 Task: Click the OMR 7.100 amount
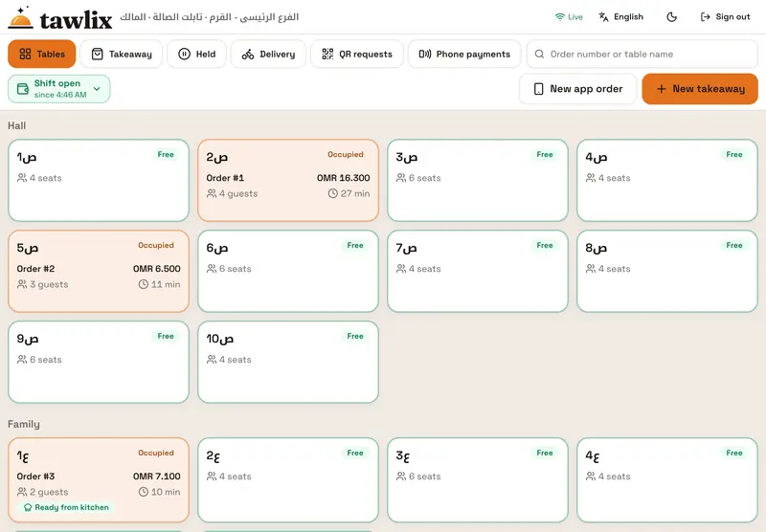click(157, 476)
